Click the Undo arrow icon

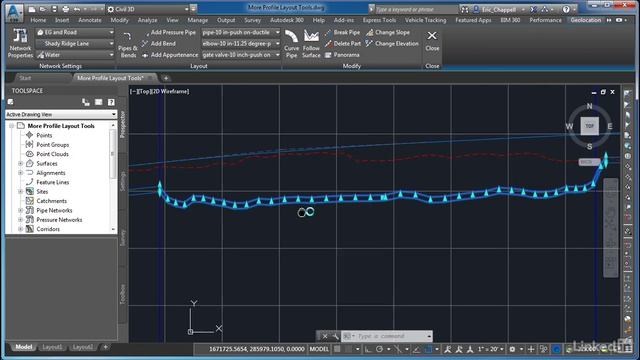76,9
